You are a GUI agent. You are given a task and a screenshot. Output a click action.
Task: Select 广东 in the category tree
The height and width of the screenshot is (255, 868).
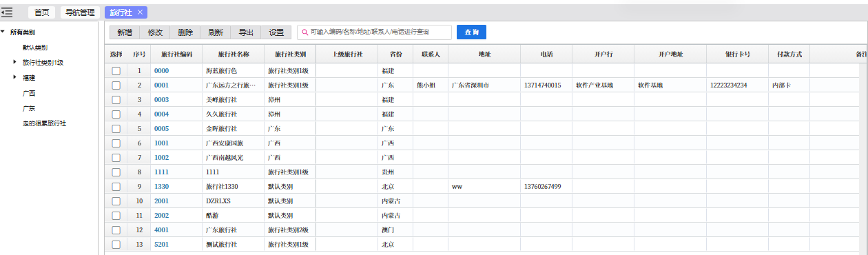click(29, 108)
